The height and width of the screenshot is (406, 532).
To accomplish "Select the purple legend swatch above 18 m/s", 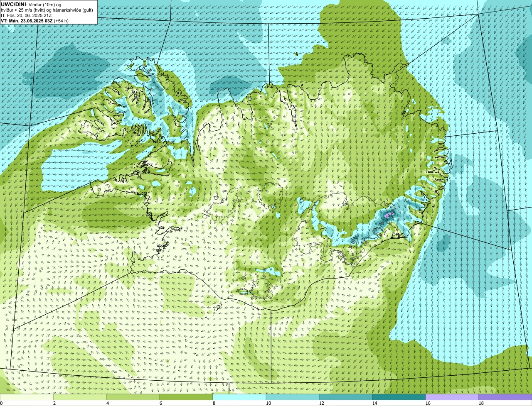I will (505, 397).
